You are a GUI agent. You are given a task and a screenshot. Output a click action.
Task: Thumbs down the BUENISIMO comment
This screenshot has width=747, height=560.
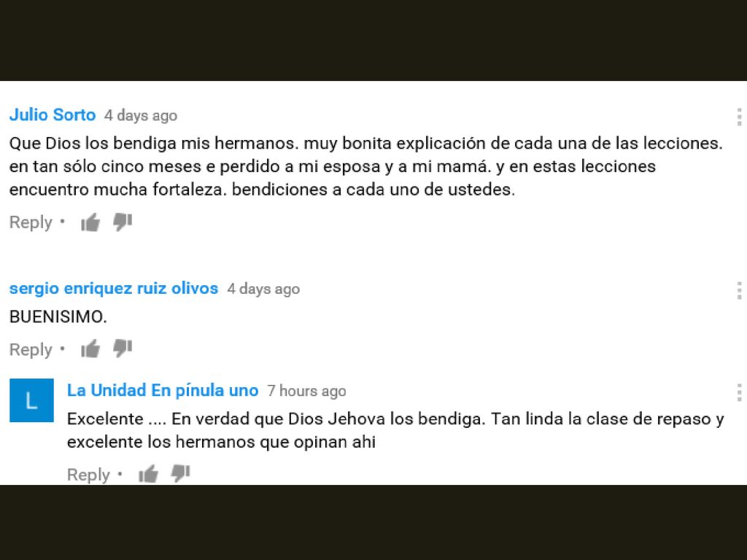123,348
